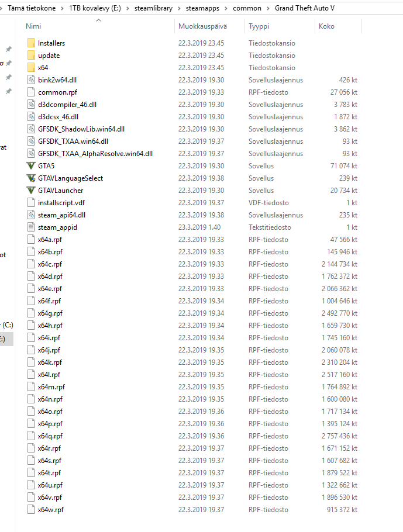Select the x64d.rpf file name

click(50, 276)
